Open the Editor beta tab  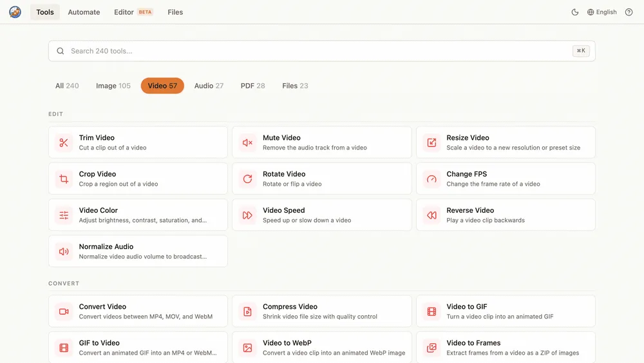tap(133, 12)
